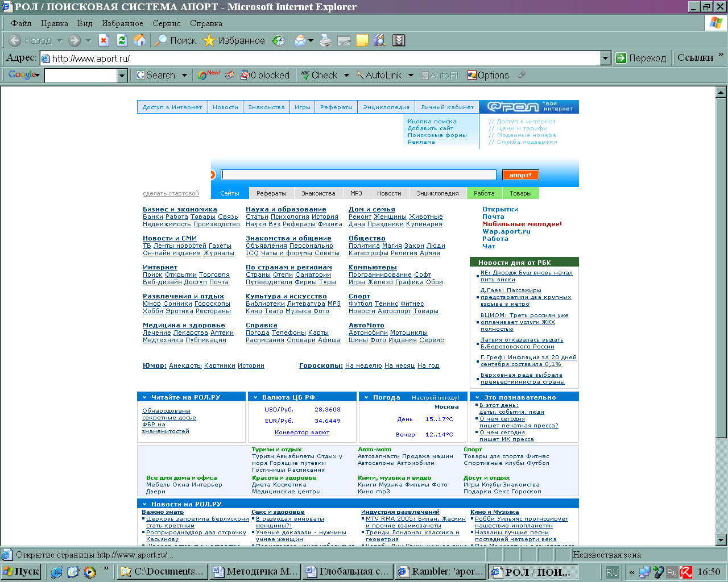Print the page with printer icon
Screen dimensions: 728x582
(x=325, y=40)
